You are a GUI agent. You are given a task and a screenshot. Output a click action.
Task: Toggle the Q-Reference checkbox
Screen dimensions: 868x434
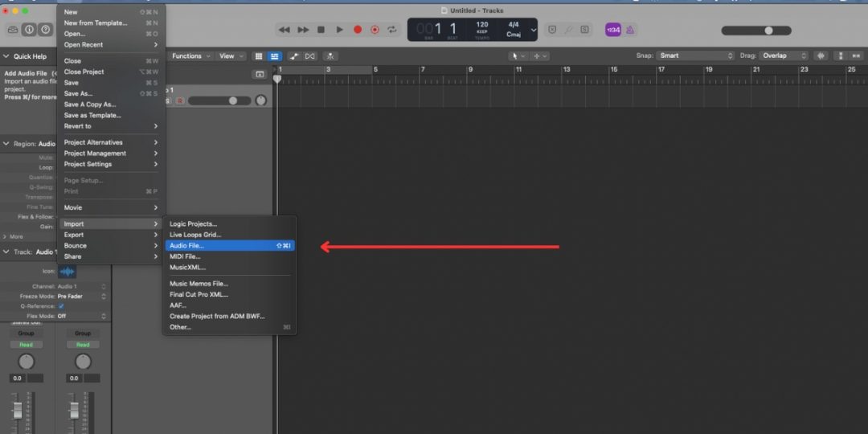[x=61, y=306]
